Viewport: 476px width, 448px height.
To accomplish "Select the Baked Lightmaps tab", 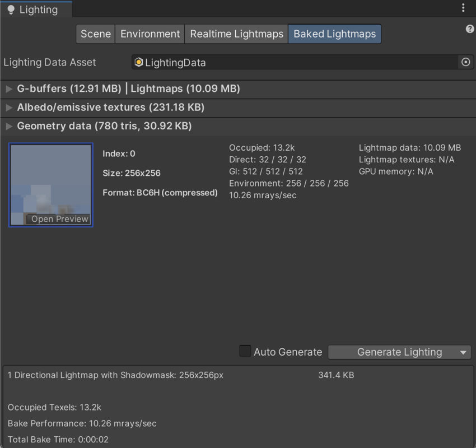I will [334, 34].
